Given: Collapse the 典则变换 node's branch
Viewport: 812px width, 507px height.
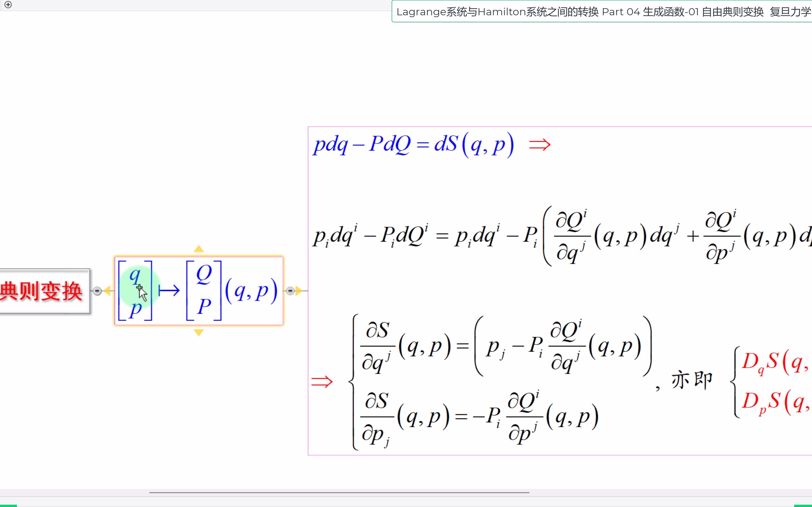Looking at the screenshot, I should (97, 291).
